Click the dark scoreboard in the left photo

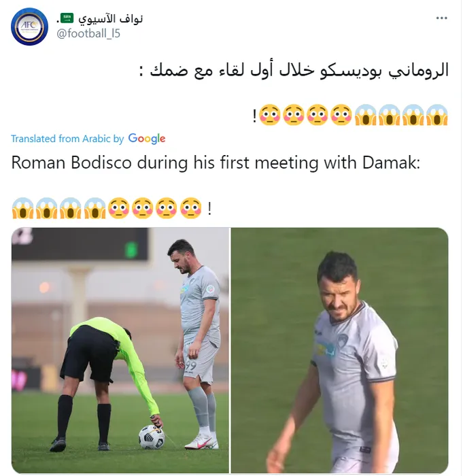point(80,244)
